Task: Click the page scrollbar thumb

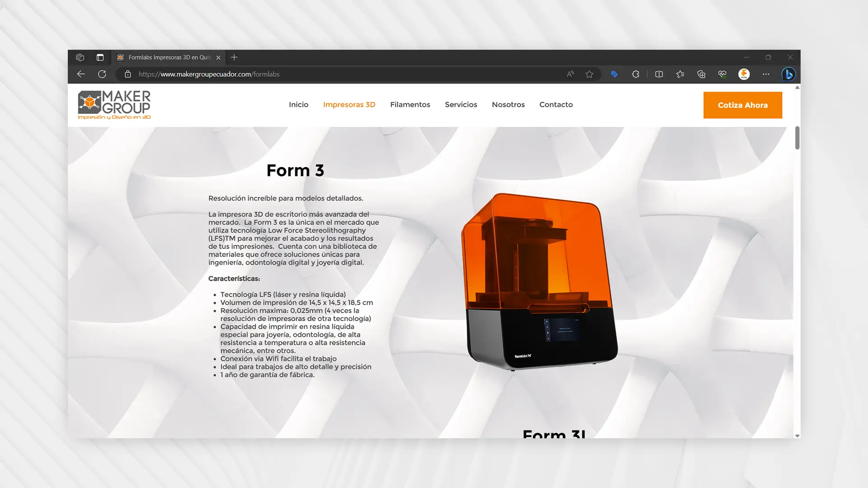Action: [x=797, y=138]
